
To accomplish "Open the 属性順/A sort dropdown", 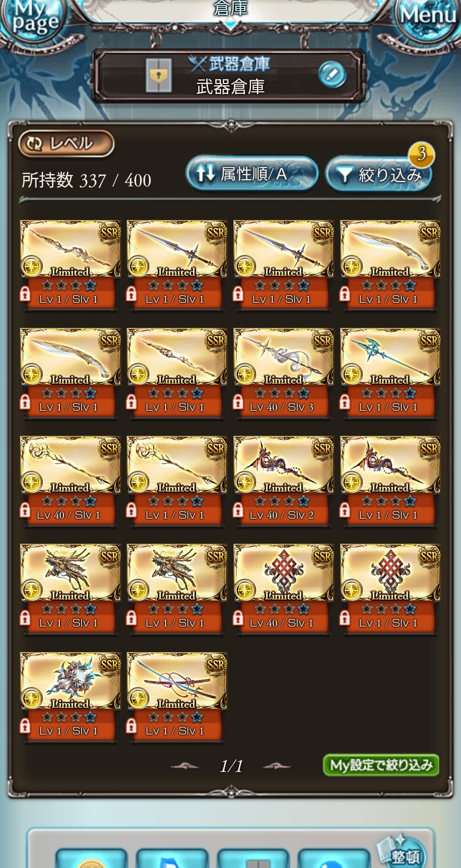I will tap(252, 174).
